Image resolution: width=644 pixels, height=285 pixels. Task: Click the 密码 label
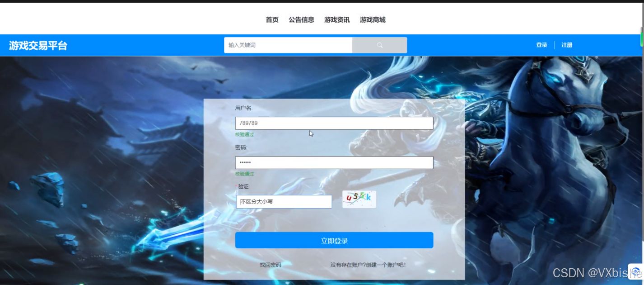click(241, 147)
